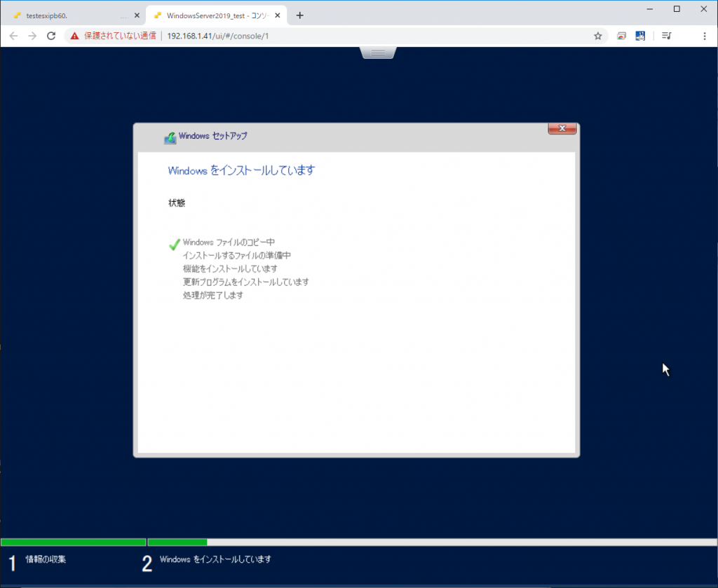Click the blue extension icon in toolbar
The width and height of the screenshot is (718, 588).
640,36
